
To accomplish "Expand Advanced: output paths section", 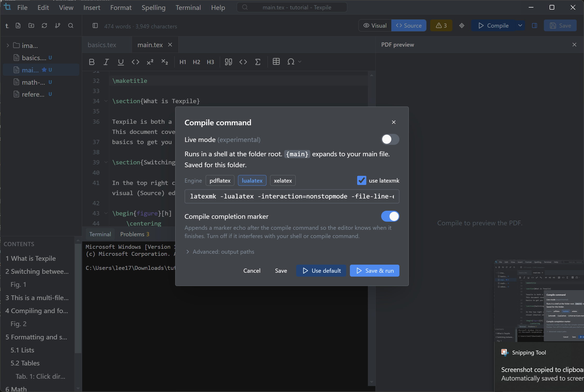I will [220, 252].
